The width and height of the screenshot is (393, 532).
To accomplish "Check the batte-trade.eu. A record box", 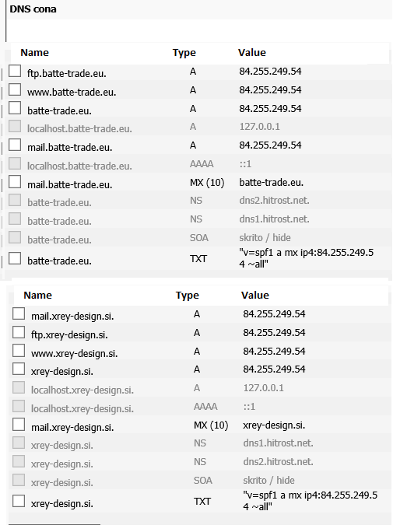I will click(15, 108).
